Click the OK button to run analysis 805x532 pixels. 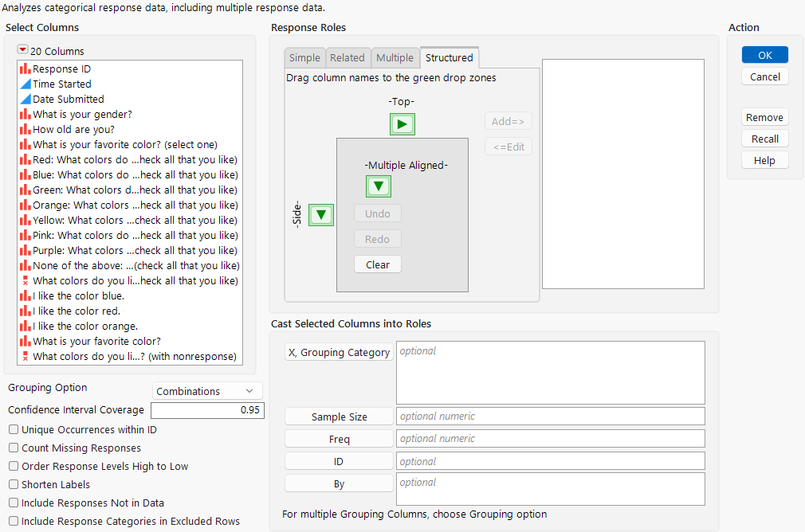(764, 54)
